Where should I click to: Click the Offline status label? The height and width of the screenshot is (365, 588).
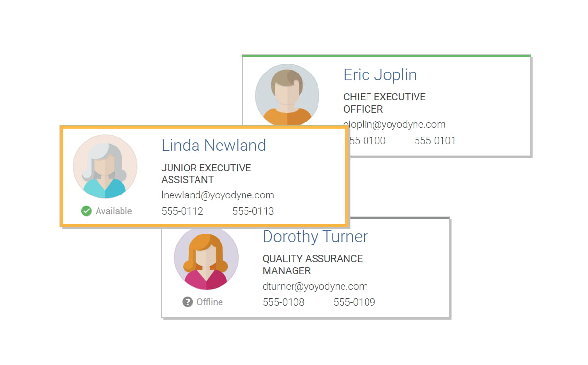click(210, 302)
